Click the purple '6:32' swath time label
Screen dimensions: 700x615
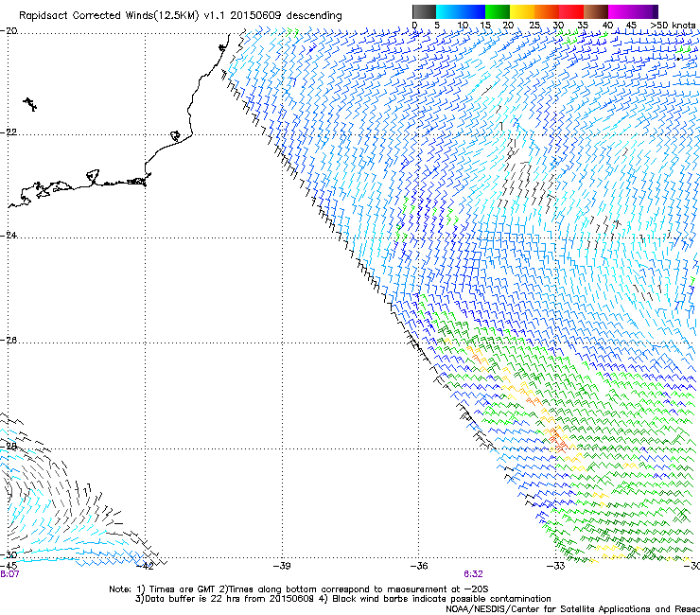click(473, 574)
